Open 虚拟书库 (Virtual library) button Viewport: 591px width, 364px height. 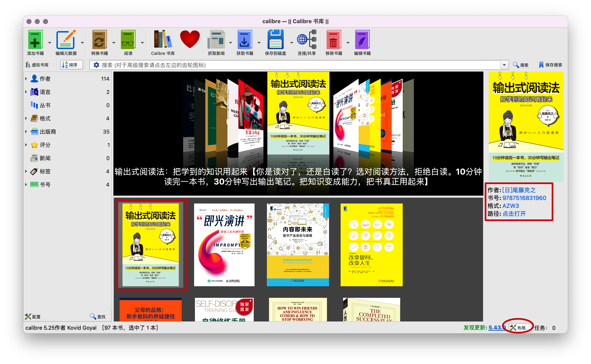click(x=38, y=65)
